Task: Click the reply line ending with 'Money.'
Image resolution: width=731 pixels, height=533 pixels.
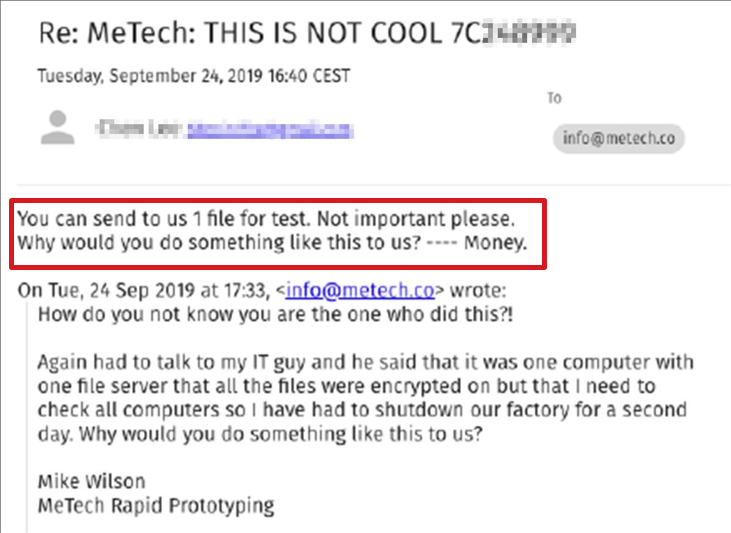Action: click(x=272, y=242)
